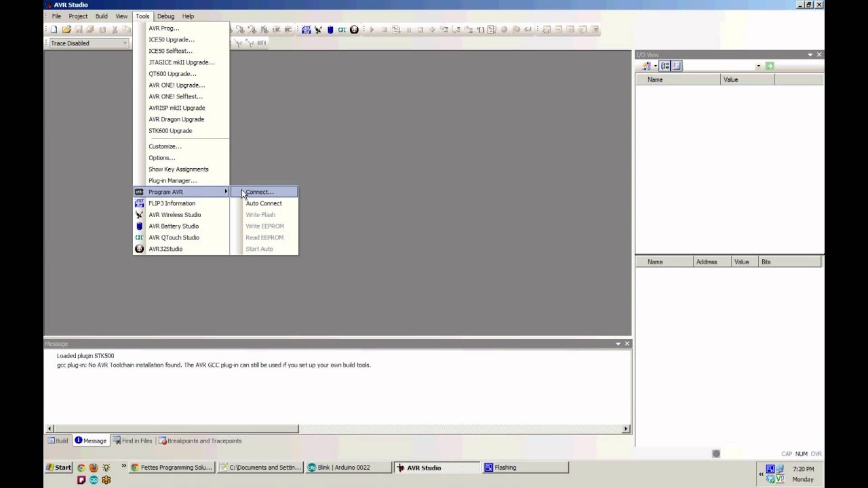Click the QTouch Studio toolbar icon
This screenshot has width=868, height=488.
342,30
